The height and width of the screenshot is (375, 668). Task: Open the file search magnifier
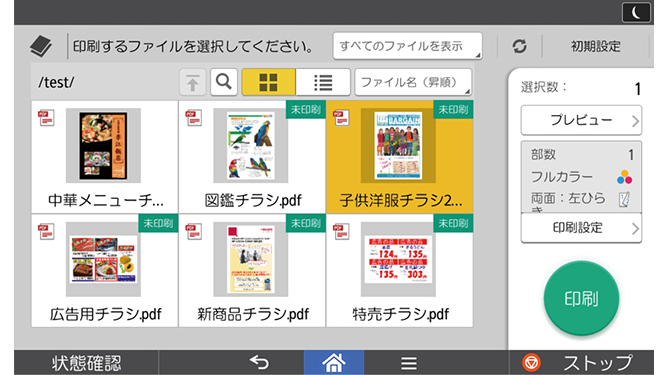point(224,82)
